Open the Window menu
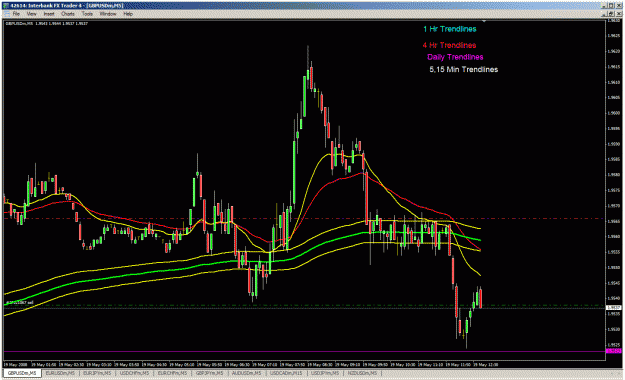625x380 pixels. [108, 14]
